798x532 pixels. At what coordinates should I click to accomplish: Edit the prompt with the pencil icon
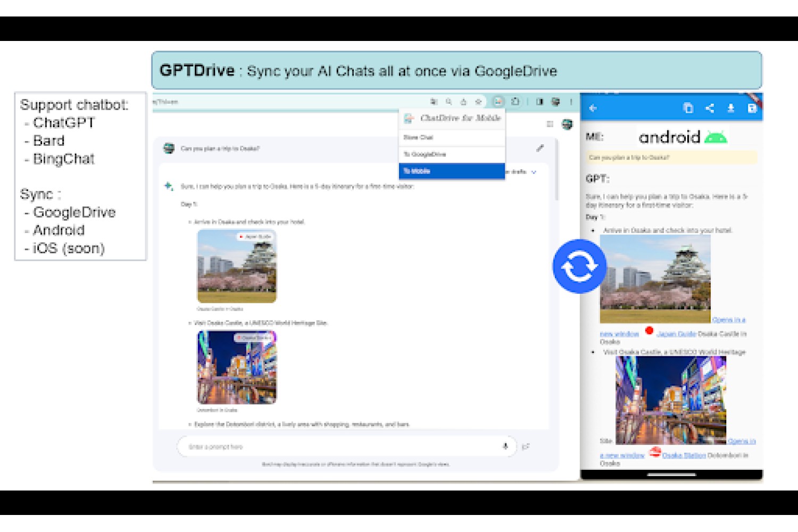[540, 148]
